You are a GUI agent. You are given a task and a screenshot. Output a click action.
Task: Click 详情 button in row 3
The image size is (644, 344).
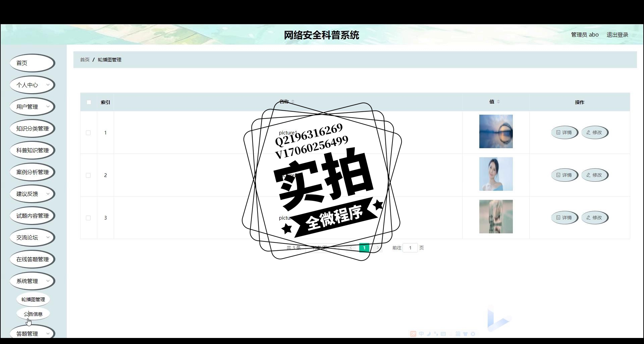click(x=565, y=218)
